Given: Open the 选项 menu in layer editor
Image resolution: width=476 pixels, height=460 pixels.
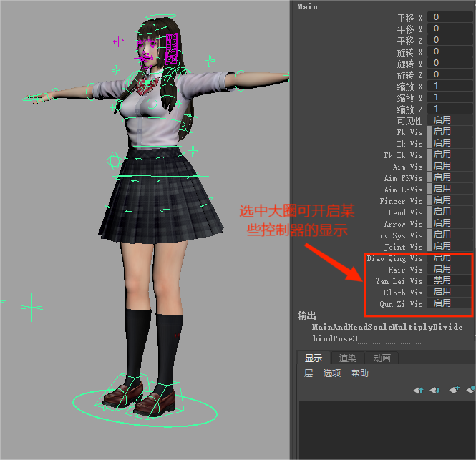Looking at the screenshot, I should [332, 373].
